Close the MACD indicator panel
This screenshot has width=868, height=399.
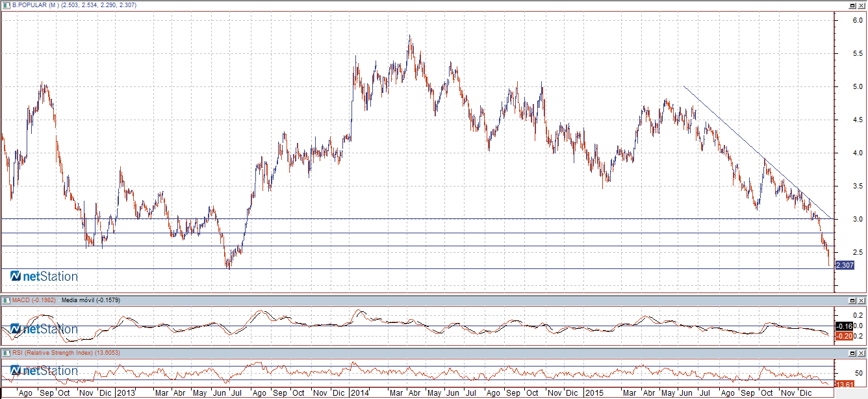(x=861, y=300)
